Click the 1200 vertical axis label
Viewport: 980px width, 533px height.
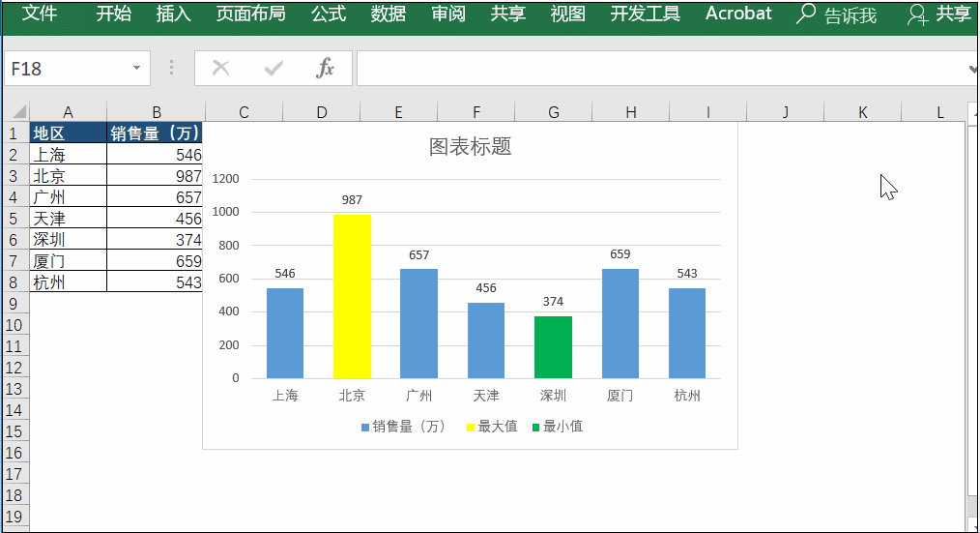225,179
